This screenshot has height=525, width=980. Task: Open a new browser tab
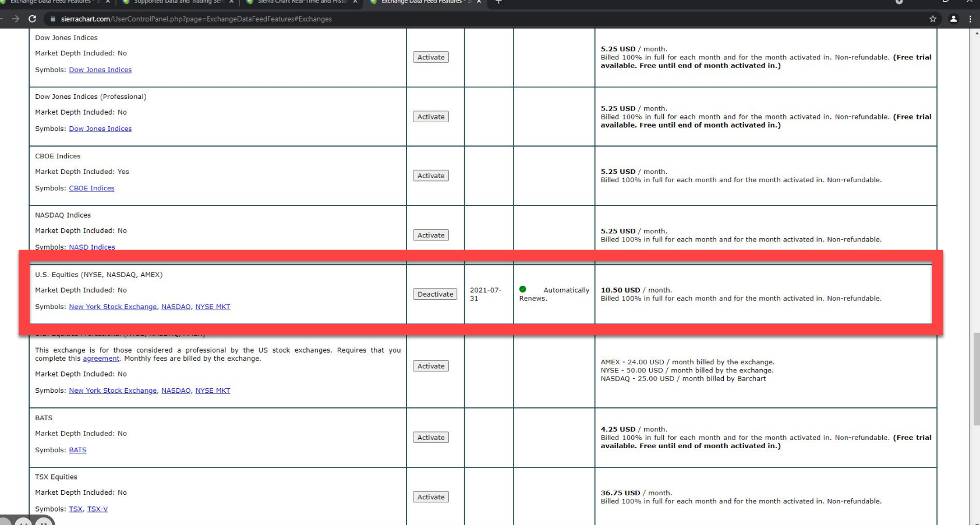(x=498, y=2)
